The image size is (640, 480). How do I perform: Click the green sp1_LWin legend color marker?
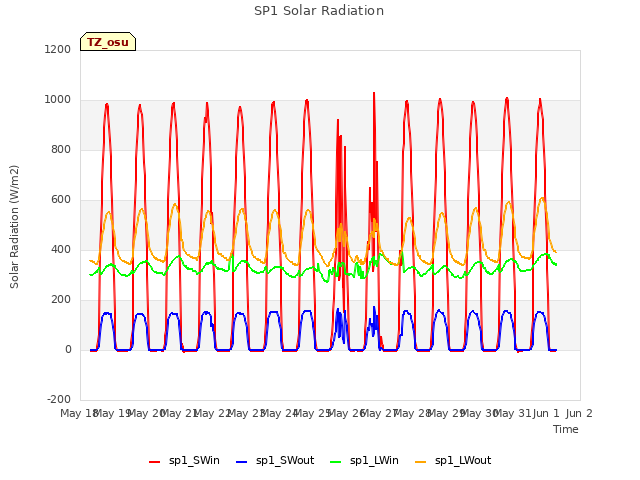tap(335, 462)
